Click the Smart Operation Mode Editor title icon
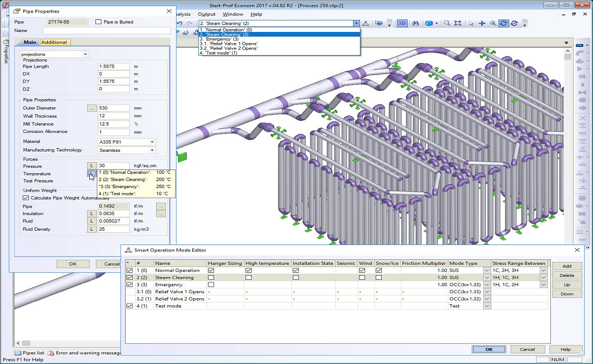 pos(128,250)
